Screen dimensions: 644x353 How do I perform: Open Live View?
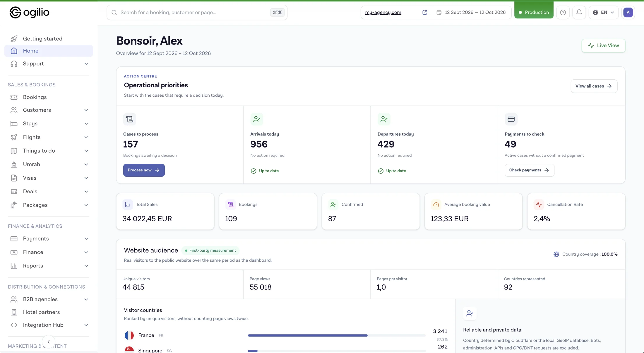pyautogui.click(x=603, y=46)
